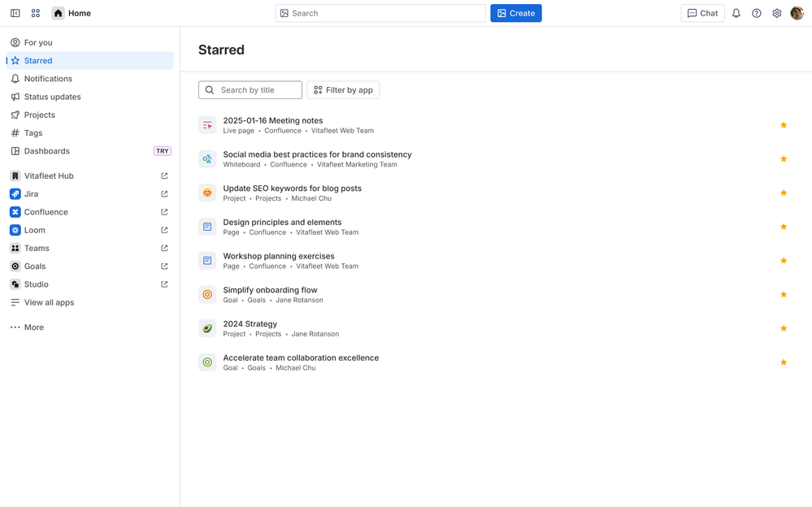The image size is (812, 507).
Task: Unstar 2024 Strategy project
Action: click(784, 328)
